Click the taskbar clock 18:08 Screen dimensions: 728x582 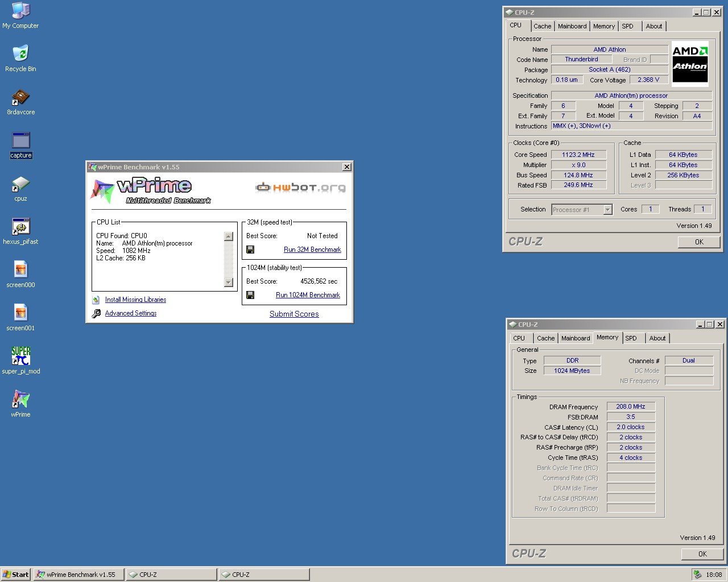pos(714,575)
